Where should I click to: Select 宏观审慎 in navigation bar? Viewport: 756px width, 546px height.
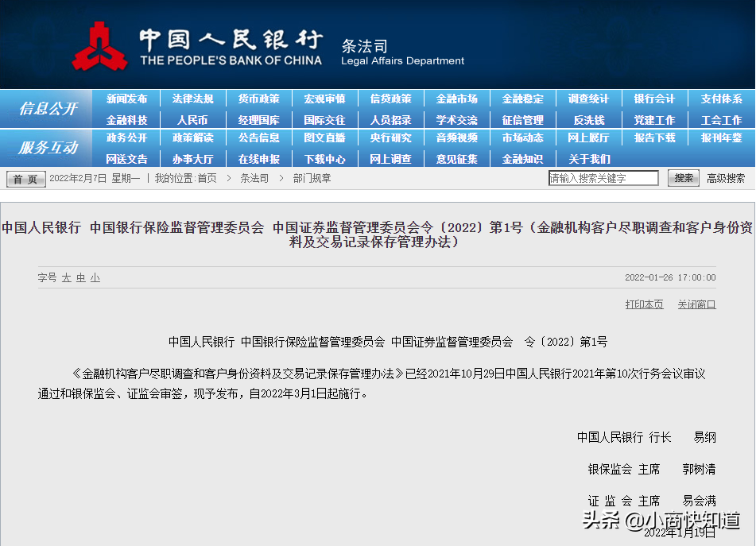tap(324, 99)
